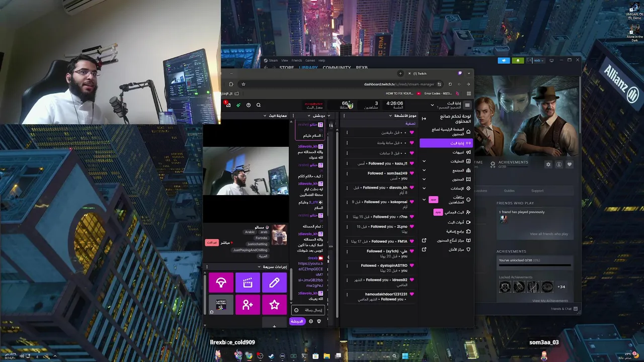Open the HOW TO FIX YOUR bookmark
The image size is (644, 362).
pyautogui.click(x=402, y=94)
